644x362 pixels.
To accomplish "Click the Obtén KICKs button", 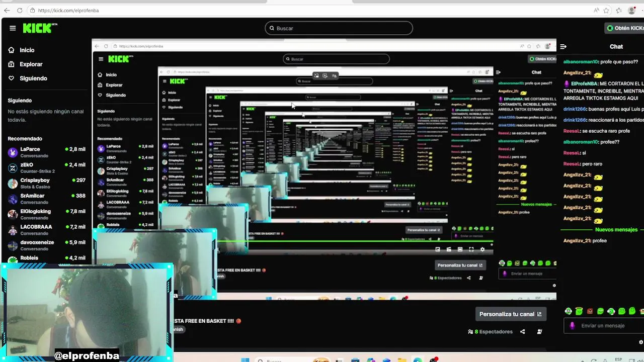I will coord(624,28).
